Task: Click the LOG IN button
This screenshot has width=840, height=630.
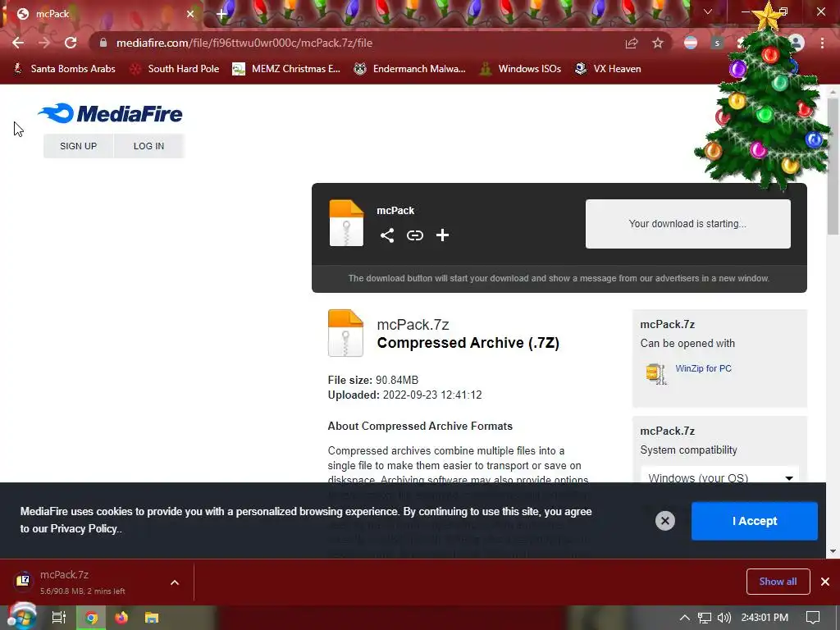Action: click(x=149, y=146)
